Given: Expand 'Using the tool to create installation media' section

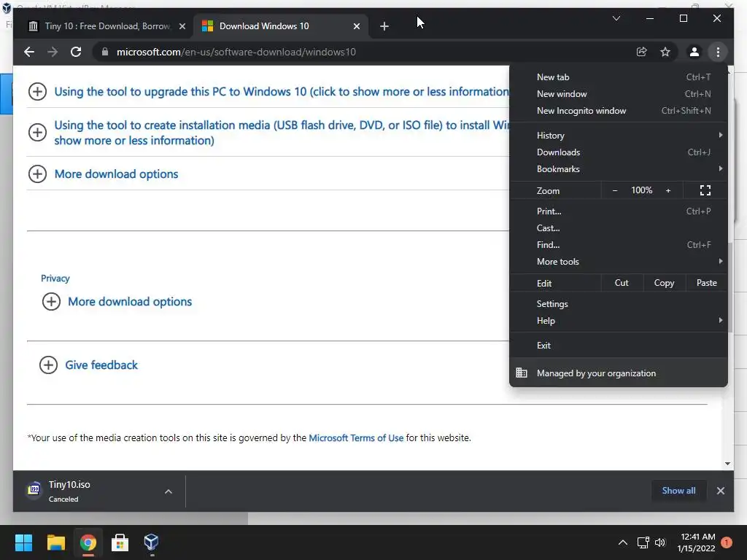Looking at the screenshot, I should 38,132.
